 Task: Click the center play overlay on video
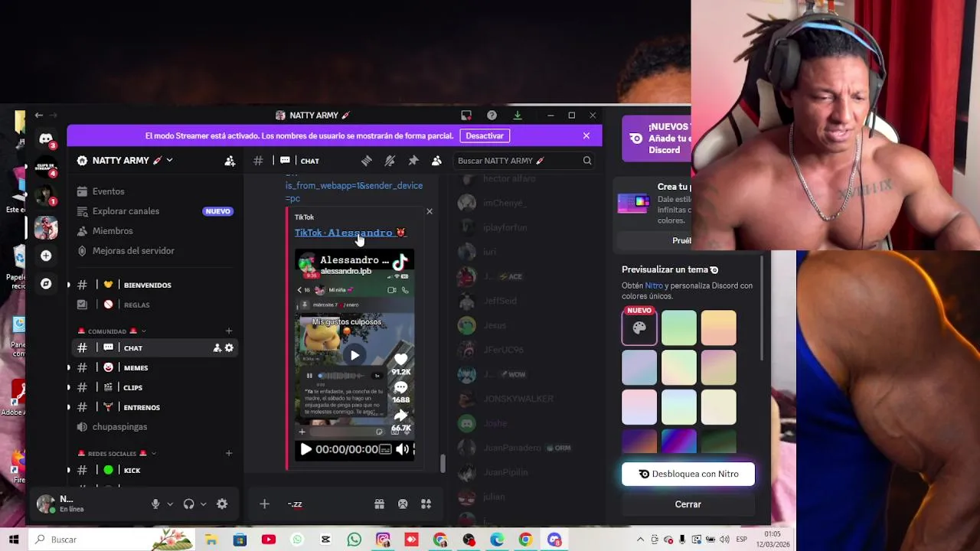(x=354, y=355)
